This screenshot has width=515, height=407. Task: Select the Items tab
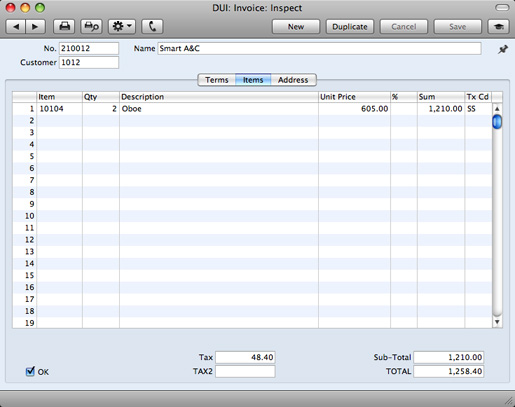pos(253,80)
